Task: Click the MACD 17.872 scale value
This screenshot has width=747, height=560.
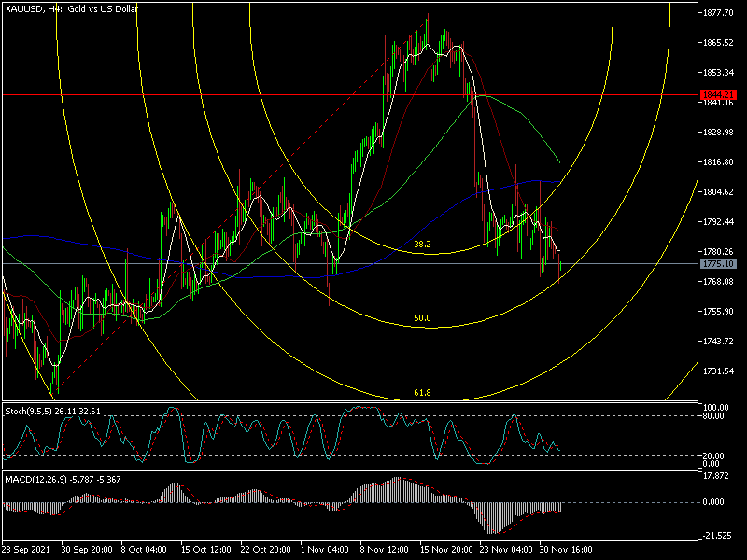Action: [x=715, y=475]
